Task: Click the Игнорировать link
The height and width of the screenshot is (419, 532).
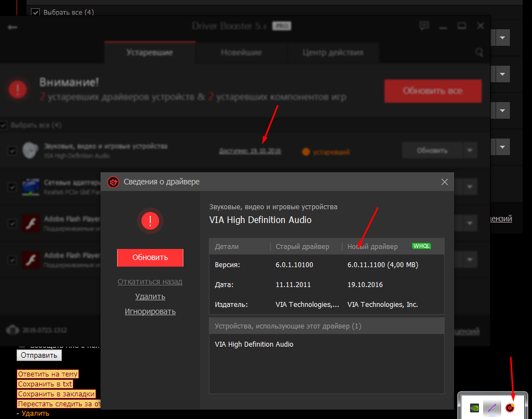Action: click(x=150, y=311)
